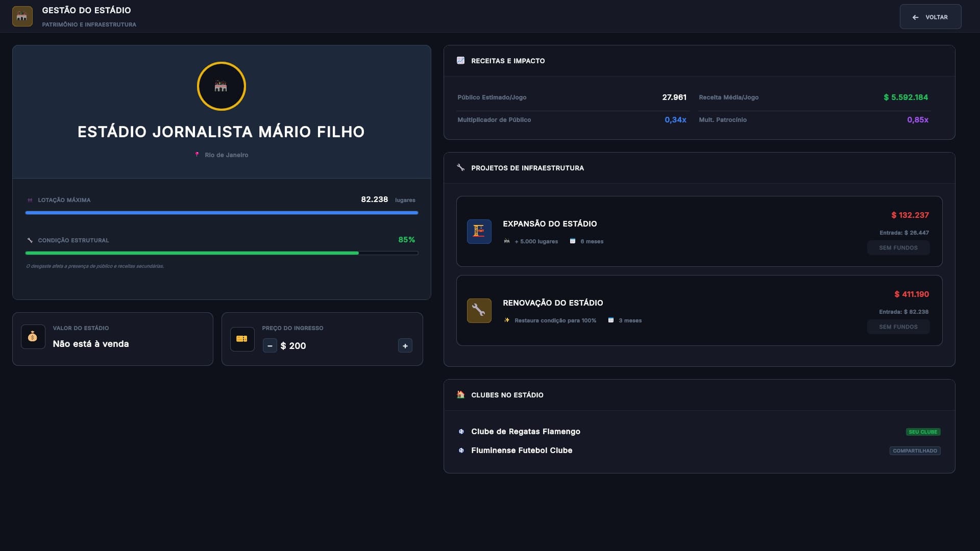Screen dimensions: 980x551
Task: Click the stadium icon in the header
Action: click(22, 16)
